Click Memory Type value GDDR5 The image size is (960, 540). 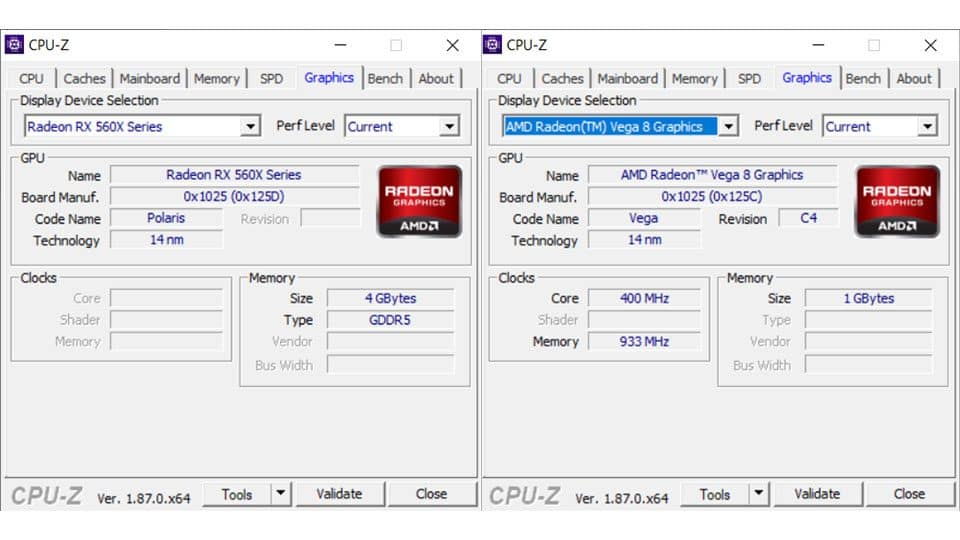pos(391,320)
